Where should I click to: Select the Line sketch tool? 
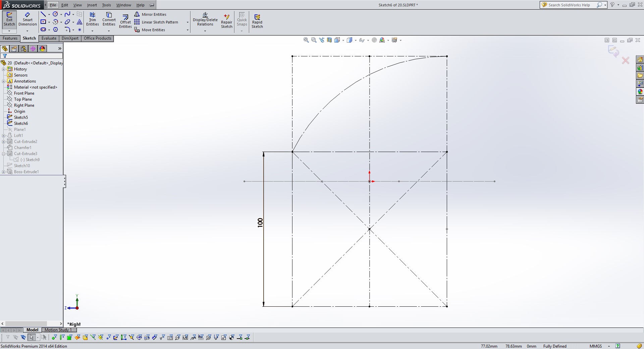(43, 14)
